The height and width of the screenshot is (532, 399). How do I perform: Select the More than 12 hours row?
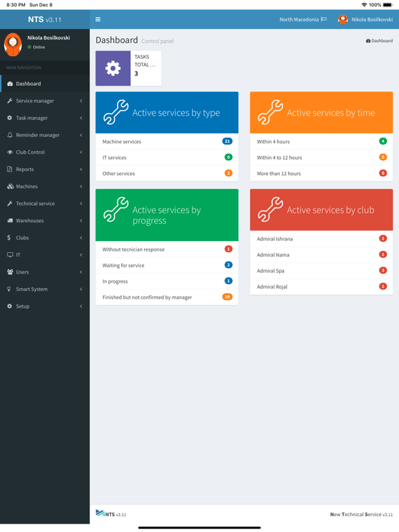[x=321, y=173]
